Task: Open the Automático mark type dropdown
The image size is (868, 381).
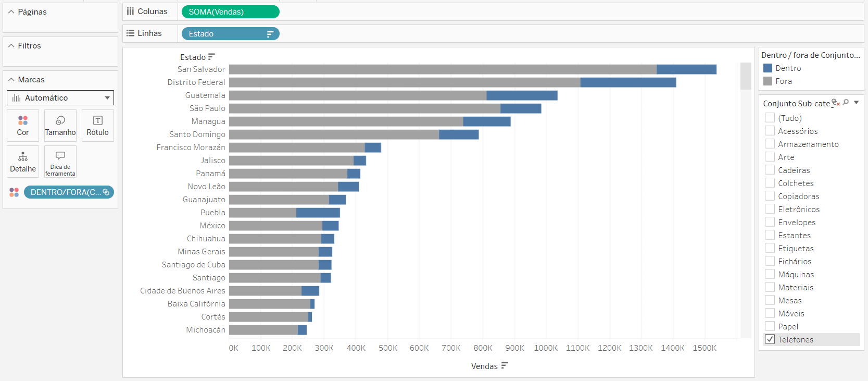Action: pyautogui.click(x=60, y=98)
